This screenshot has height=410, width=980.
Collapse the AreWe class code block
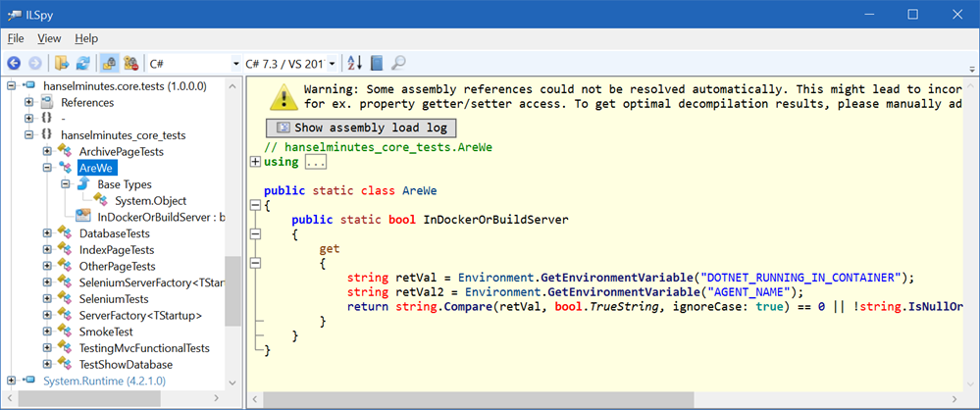[255, 204]
